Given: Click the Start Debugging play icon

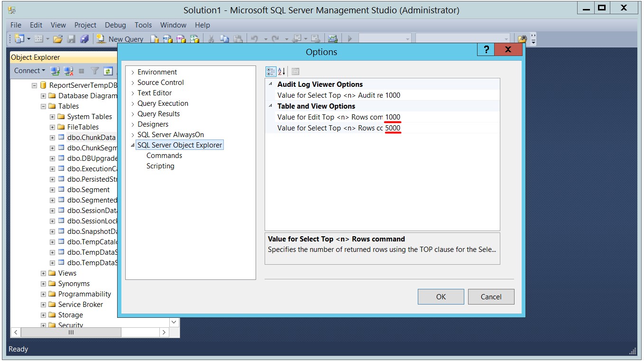Looking at the screenshot, I should [350, 39].
